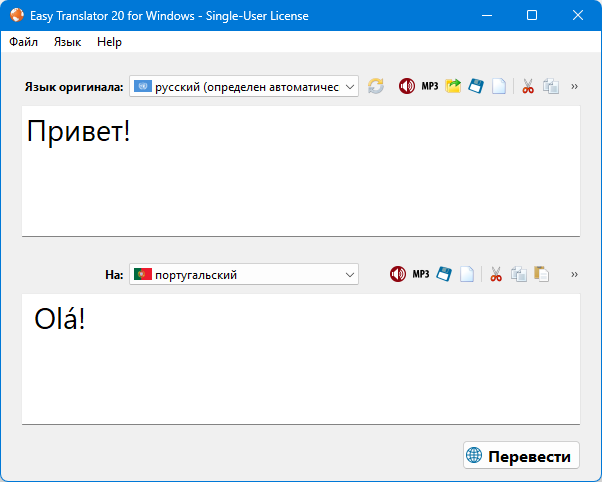Viewport: 602px width, 482px height.
Task: Open the source language dropdown
Action: tap(244, 86)
